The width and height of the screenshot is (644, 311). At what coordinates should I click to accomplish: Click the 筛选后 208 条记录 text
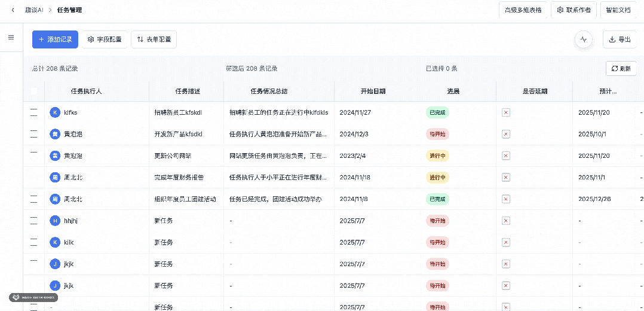252,69
